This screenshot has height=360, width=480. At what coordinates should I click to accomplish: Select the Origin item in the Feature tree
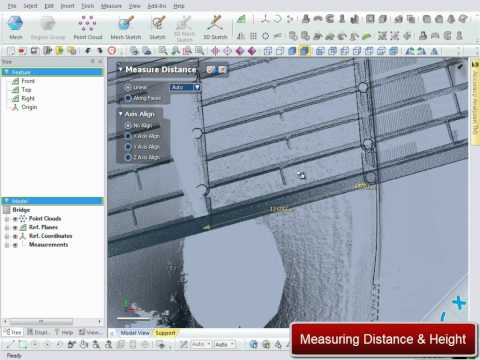[29, 107]
